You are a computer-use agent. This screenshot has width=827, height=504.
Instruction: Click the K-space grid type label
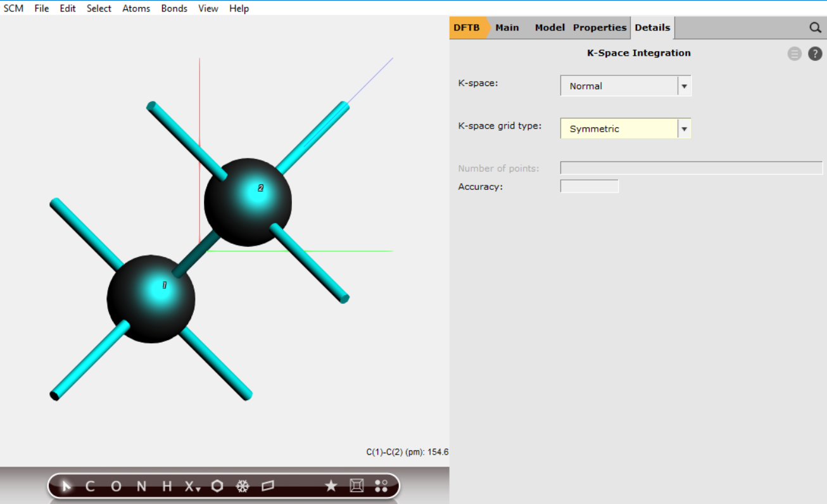[500, 126]
